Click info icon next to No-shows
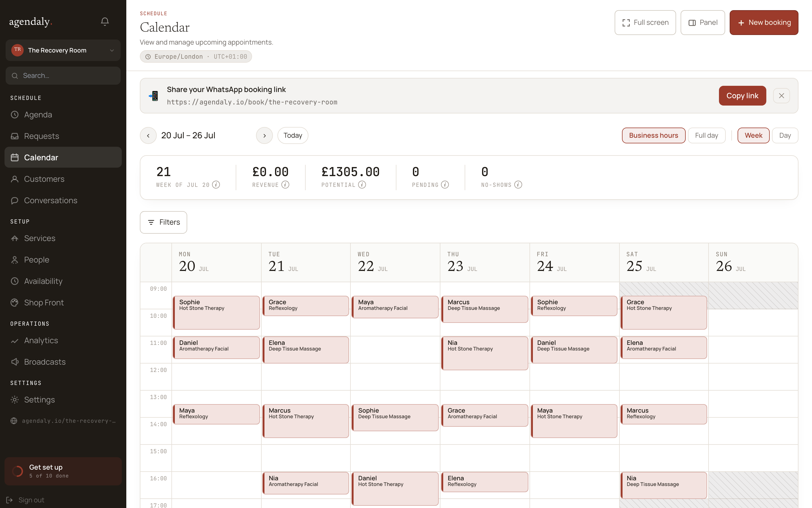Image resolution: width=812 pixels, height=508 pixels. [x=518, y=185]
